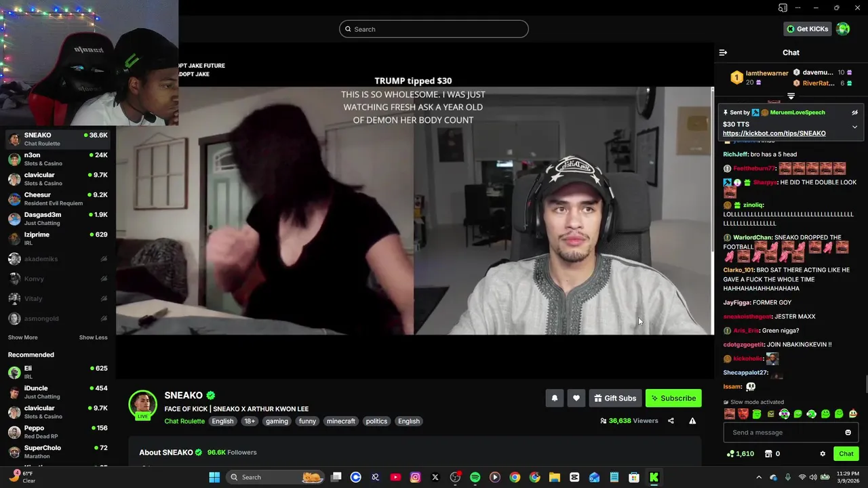Toggle stream notifications bell
Screen dimensions: 868x488
[x=554, y=399]
